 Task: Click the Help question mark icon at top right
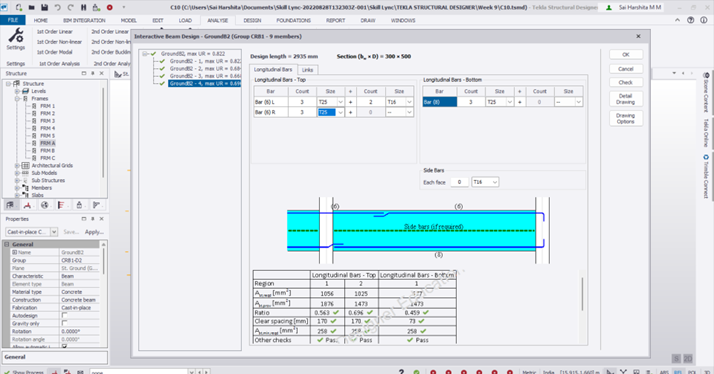click(x=691, y=20)
